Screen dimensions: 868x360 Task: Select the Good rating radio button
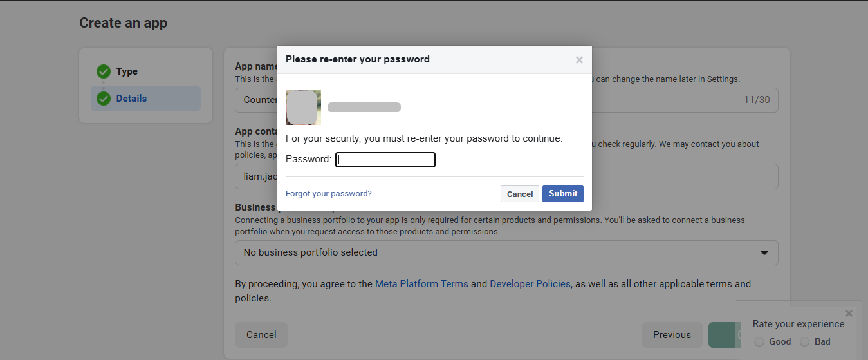click(759, 342)
